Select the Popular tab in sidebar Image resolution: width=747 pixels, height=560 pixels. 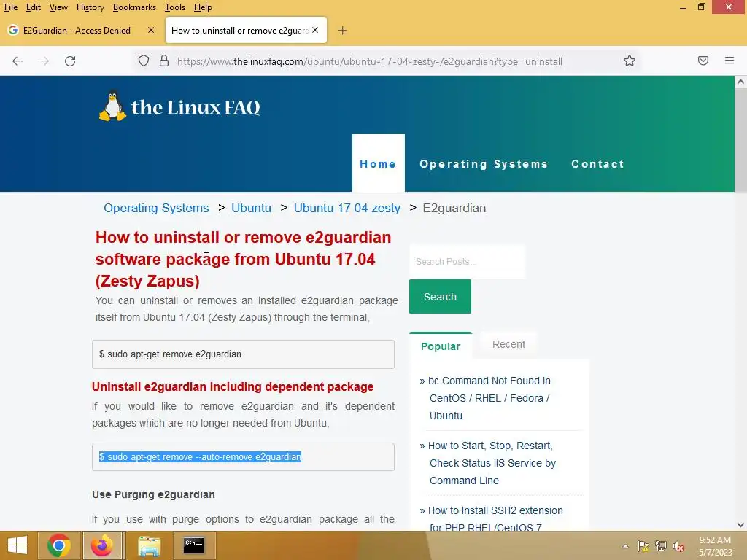[x=441, y=346]
